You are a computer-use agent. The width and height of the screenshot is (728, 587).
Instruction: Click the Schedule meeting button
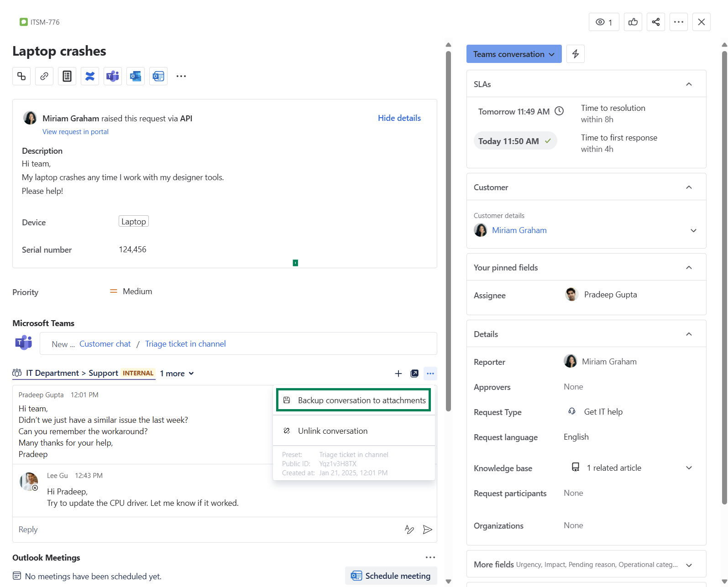(391, 576)
